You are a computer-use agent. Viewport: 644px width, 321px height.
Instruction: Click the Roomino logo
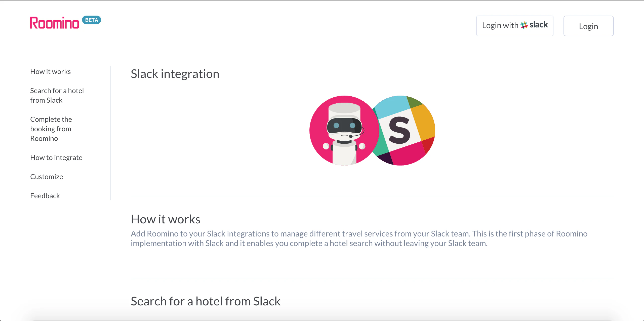pyautogui.click(x=54, y=23)
